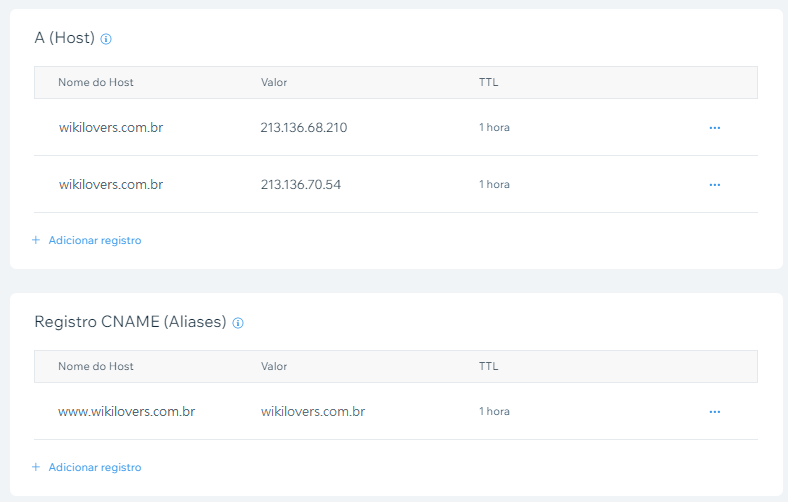This screenshot has height=502, width=788.
Task: Click info icon beside Registro CNAME (Aliases)
Action: (238, 323)
